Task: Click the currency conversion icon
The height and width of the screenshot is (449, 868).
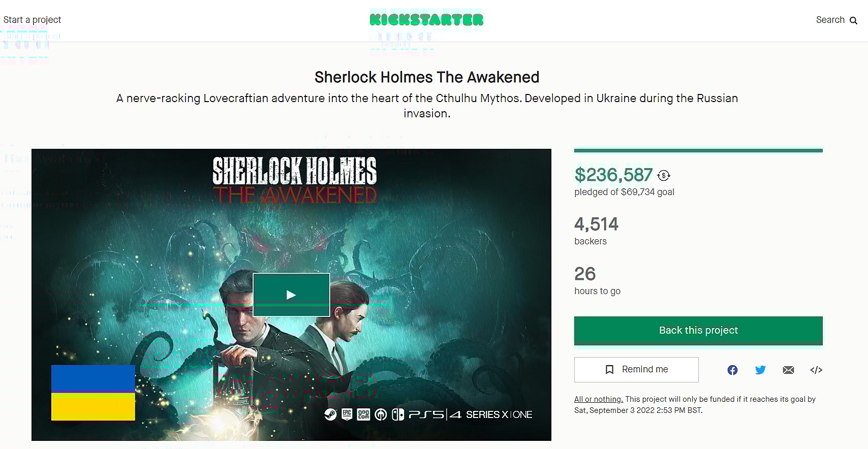Action: point(664,176)
